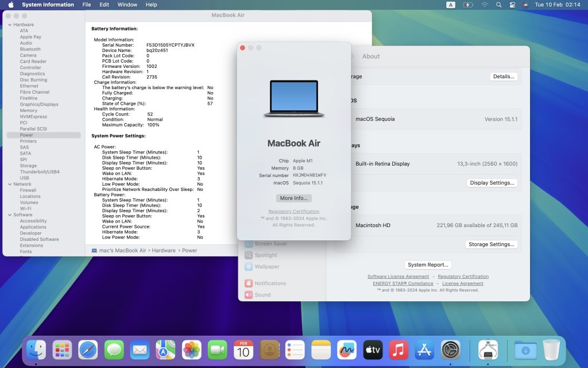The width and height of the screenshot is (588, 368).
Task: Click the More Info button
Action: [x=293, y=198]
